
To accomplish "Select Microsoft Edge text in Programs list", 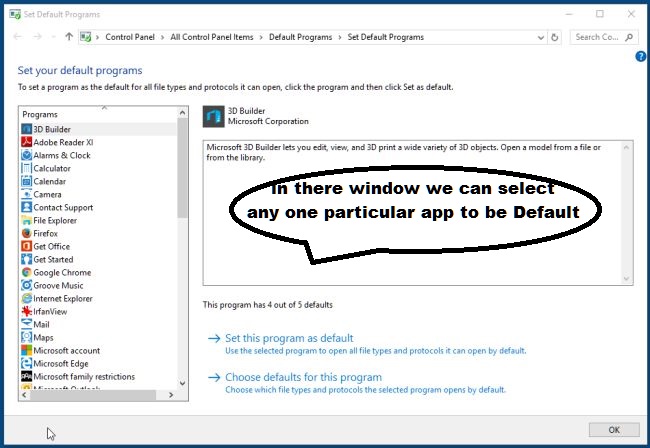I will [61, 363].
